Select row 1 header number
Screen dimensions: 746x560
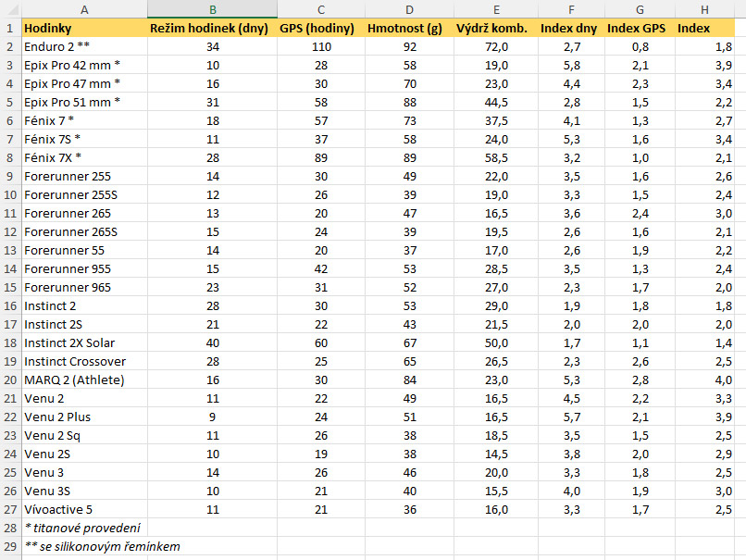[x=10, y=28]
